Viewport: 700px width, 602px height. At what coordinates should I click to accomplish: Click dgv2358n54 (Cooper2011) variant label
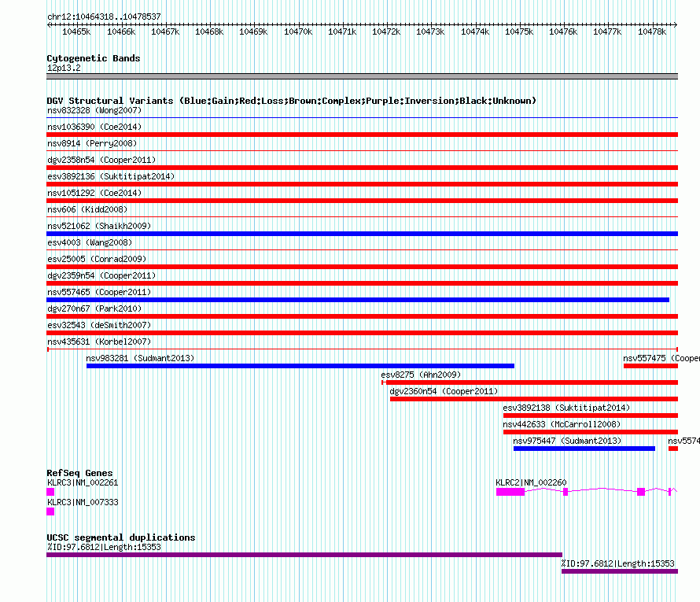point(101,160)
